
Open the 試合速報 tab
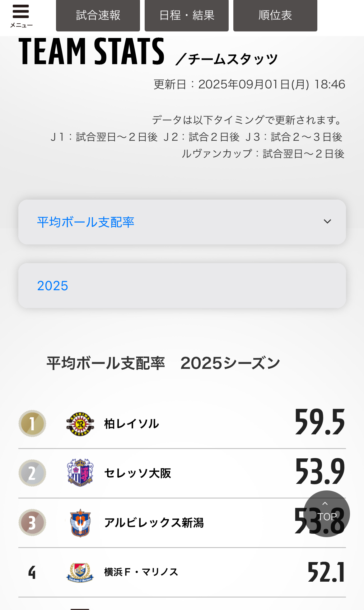[x=98, y=16]
